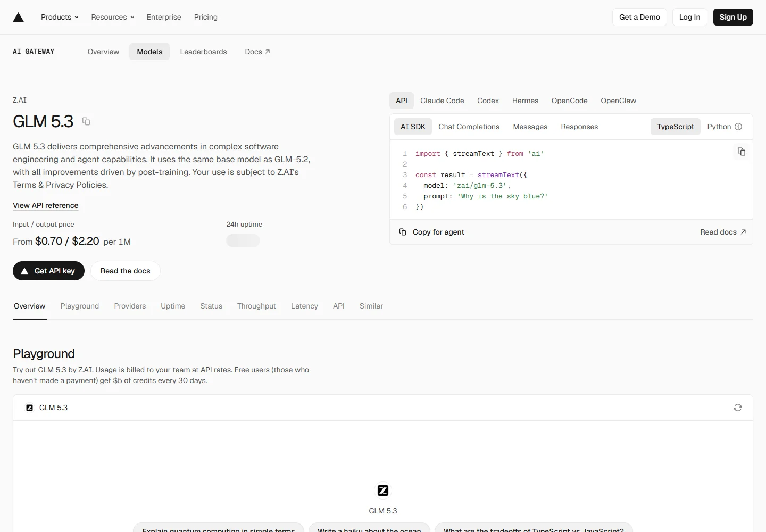Image resolution: width=766 pixels, height=532 pixels.
Task: Click the Vercel triangle logo
Action: [x=19, y=17]
